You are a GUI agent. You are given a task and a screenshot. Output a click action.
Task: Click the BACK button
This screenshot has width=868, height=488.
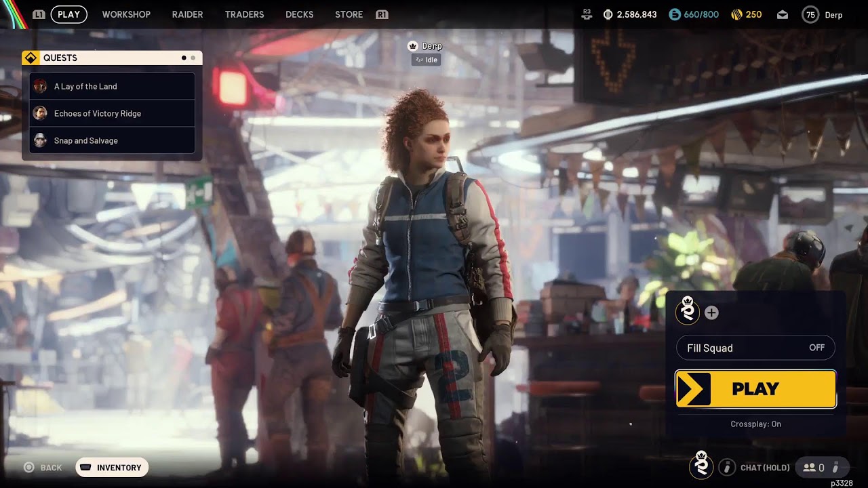(x=43, y=468)
